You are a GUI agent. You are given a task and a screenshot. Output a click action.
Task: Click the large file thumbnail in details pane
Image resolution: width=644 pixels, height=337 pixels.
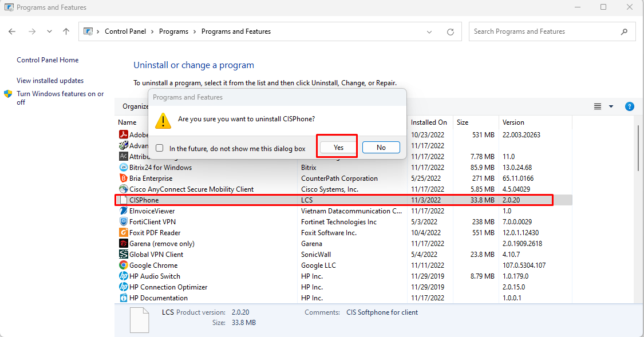pos(139,320)
